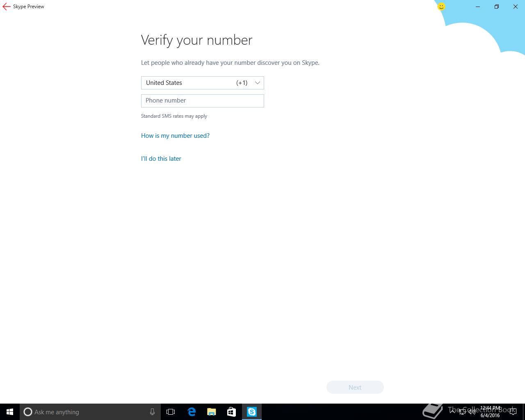Open the Windows Start menu
The height and width of the screenshot is (420, 525).
point(10,412)
